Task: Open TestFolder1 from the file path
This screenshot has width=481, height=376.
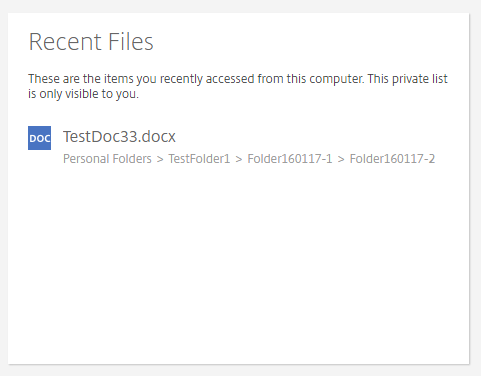Action: (x=199, y=159)
